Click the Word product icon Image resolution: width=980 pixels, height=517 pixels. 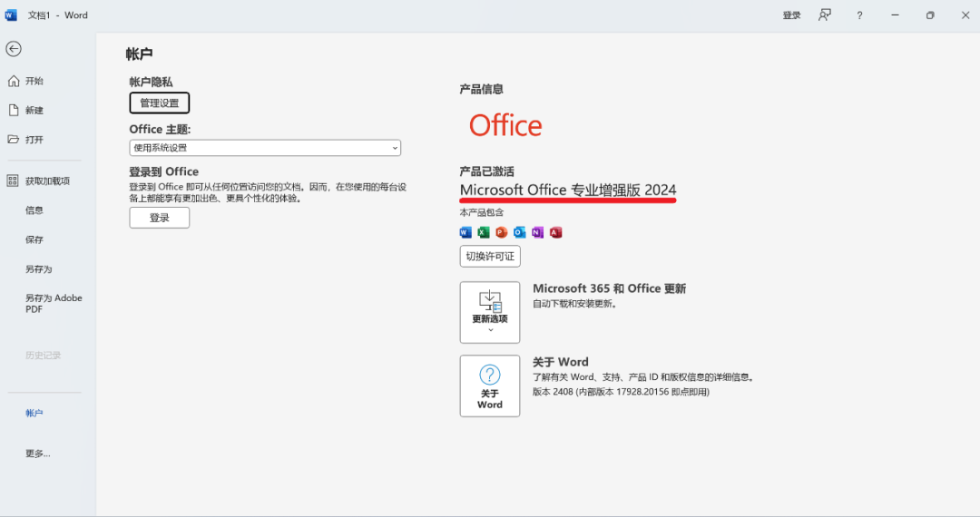(x=465, y=232)
